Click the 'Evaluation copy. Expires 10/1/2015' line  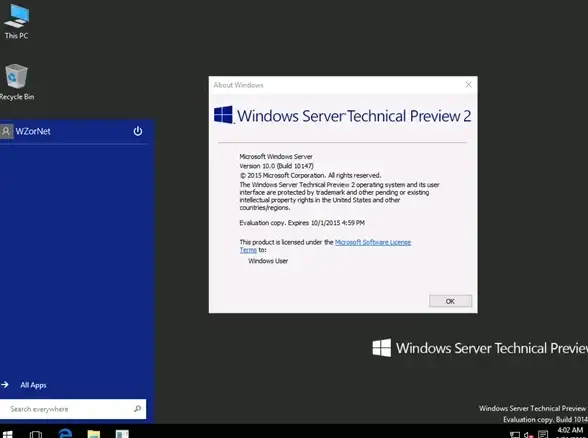tap(302, 223)
